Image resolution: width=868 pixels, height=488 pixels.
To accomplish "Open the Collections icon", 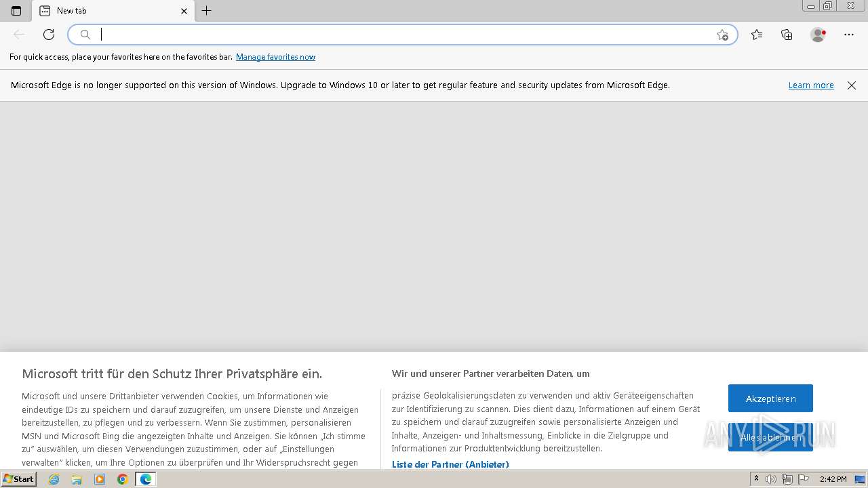I will click(x=787, y=35).
